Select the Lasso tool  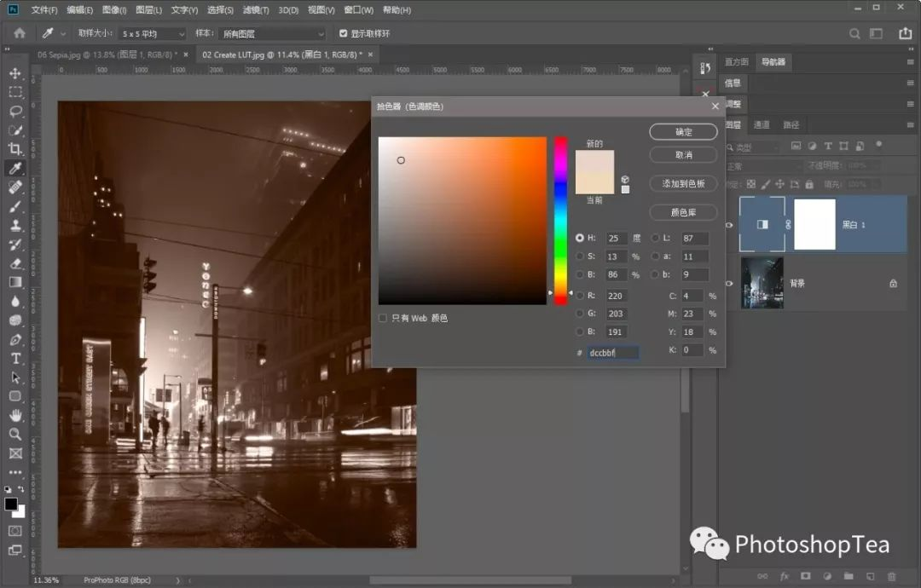pos(15,111)
